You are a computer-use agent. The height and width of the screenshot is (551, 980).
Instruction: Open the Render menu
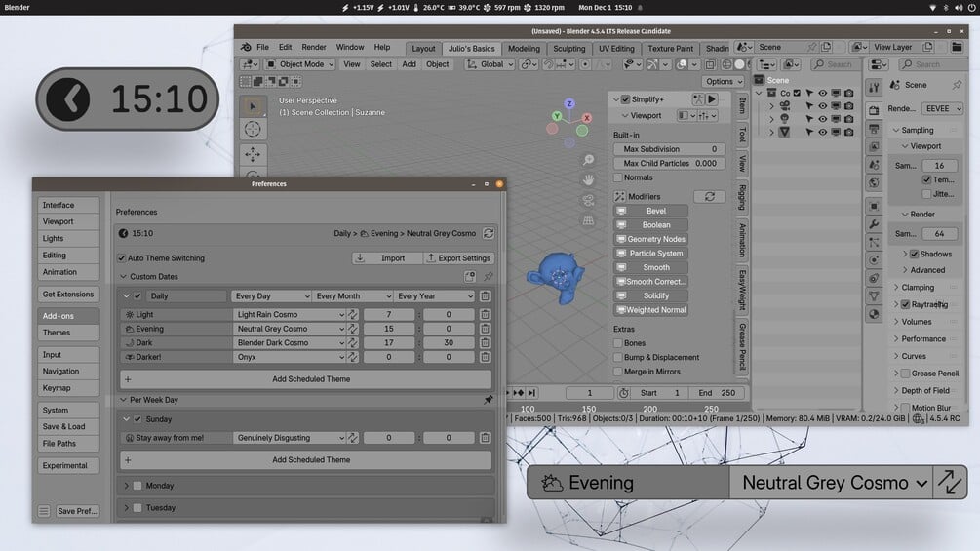(x=314, y=47)
